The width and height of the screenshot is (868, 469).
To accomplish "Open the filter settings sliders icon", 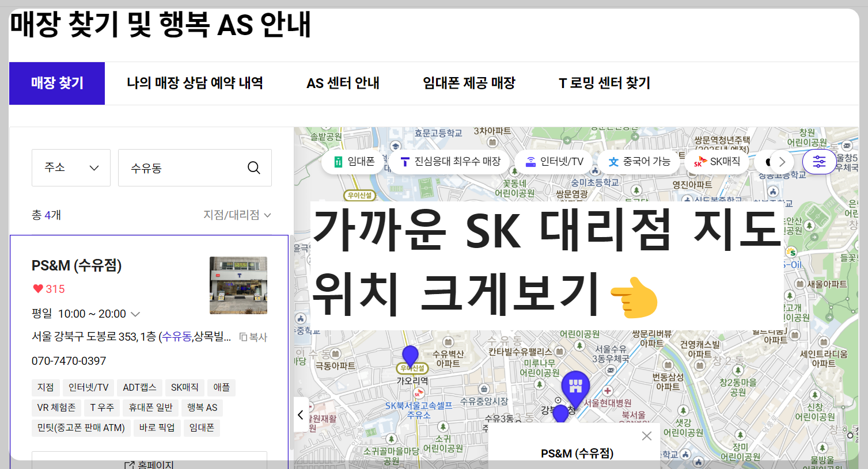I will (x=819, y=162).
